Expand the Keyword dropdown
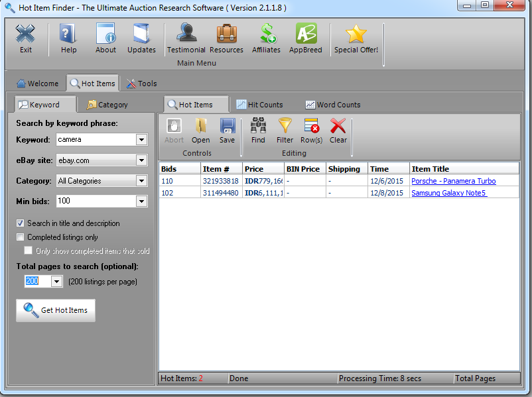 (x=141, y=140)
